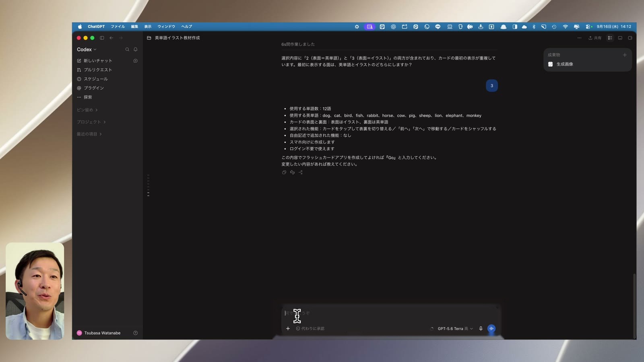This screenshot has width=644, height=362.
Task: Open the GPT-5.6 Terra model dropdown
Action: pyautogui.click(x=455, y=329)
